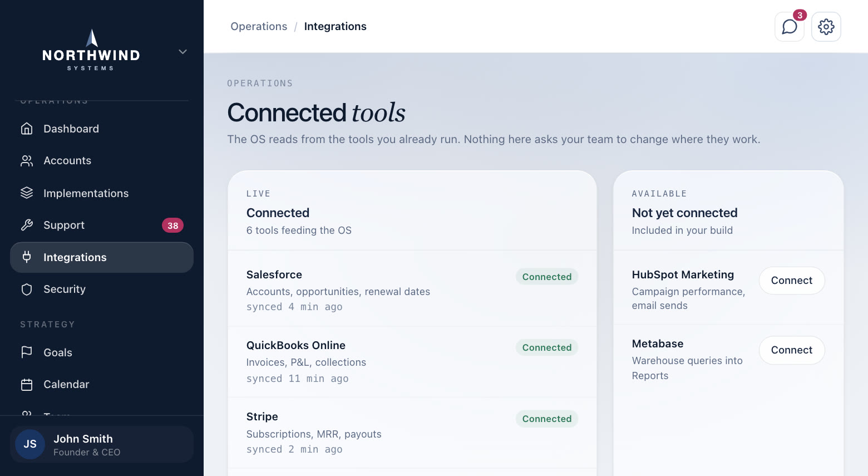868x476 pixels.
Task: Click the Dashboard home icon
Action: (x=27, y=129)
